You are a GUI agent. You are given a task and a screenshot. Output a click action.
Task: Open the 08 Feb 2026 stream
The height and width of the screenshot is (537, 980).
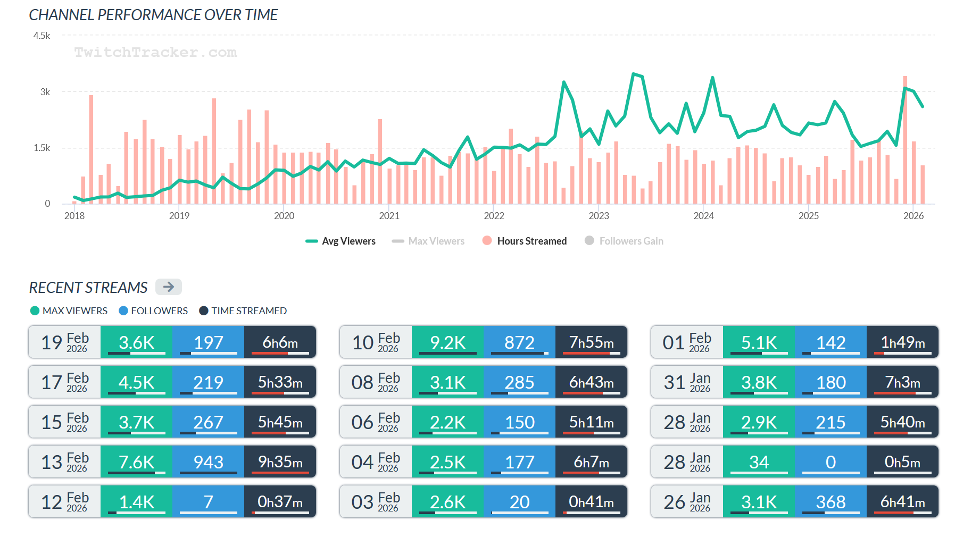pyautogui.click(x=484, y=382)
